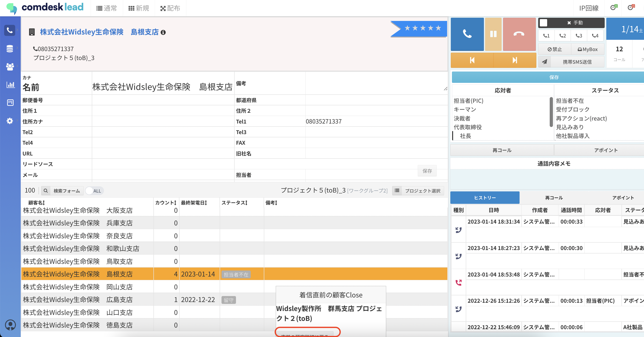Click the red hang-up button
The width and height of the screenshot is (644, 337).
pos(519,34)
